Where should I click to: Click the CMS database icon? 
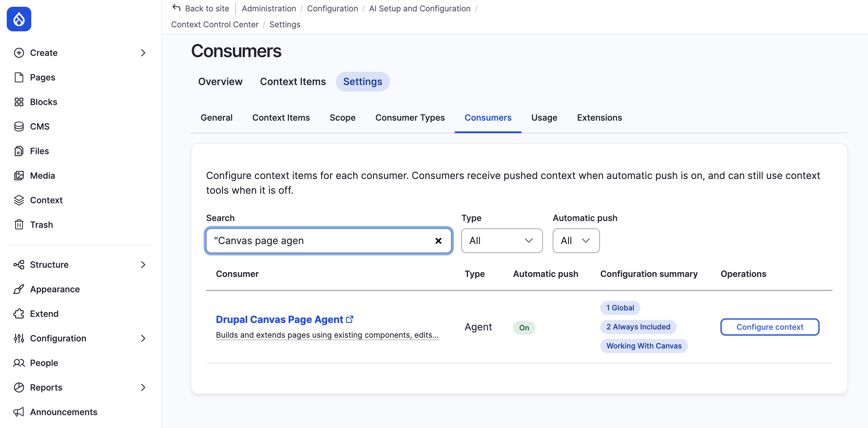[x=19, y=126]
